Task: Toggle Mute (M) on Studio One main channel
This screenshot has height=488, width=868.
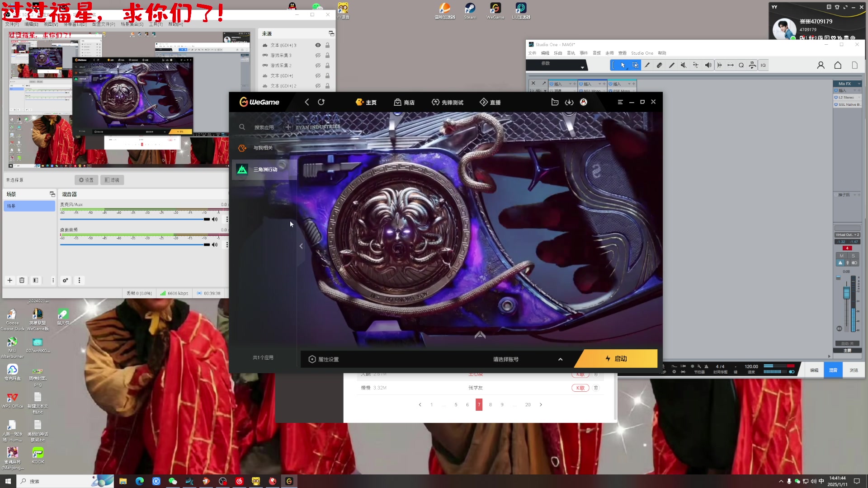Action: click(841, 256)
